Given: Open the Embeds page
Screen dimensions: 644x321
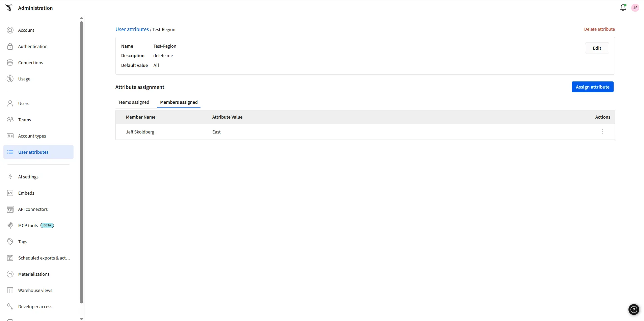Looking at the screenshot, I should coord(38,193).
